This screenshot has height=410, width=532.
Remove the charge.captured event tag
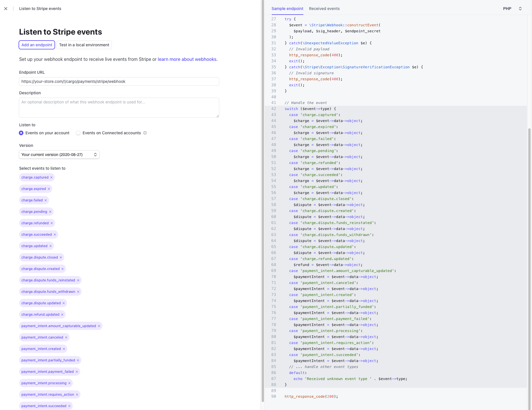click(51, 177)
